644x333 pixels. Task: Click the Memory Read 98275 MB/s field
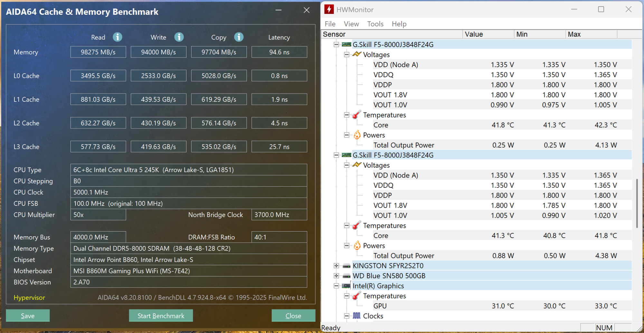pos(98,52)
